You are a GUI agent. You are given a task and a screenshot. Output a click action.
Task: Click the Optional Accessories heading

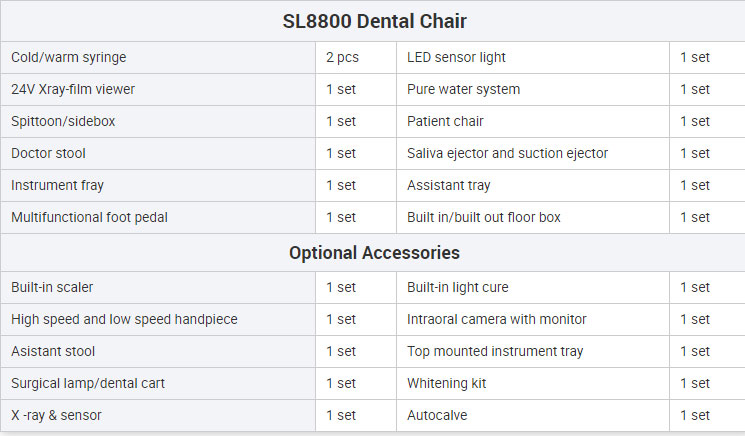point(374,253)
